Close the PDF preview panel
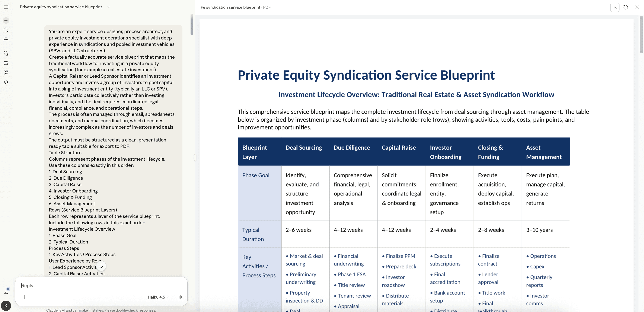The image size is (644, 312). tap(637, 7)
